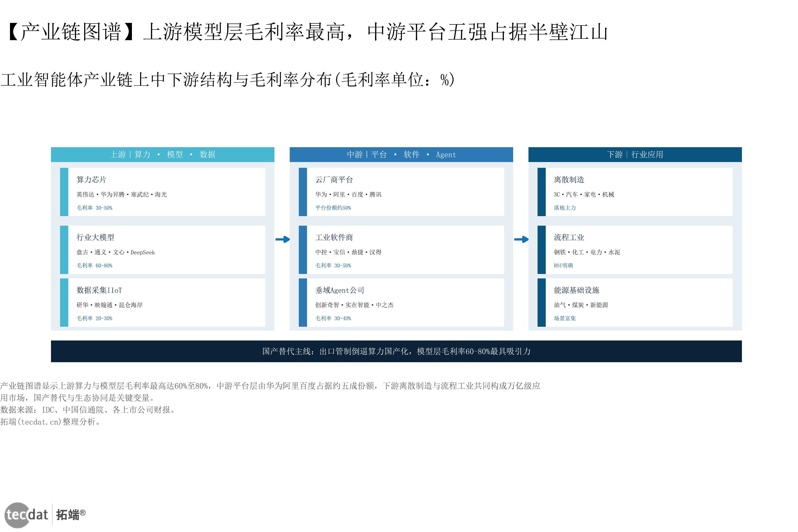Screen dimensions: 798x532
Task: Click 创新奇智·实在智能·中之杰 company list
Action: pos(354,305)
